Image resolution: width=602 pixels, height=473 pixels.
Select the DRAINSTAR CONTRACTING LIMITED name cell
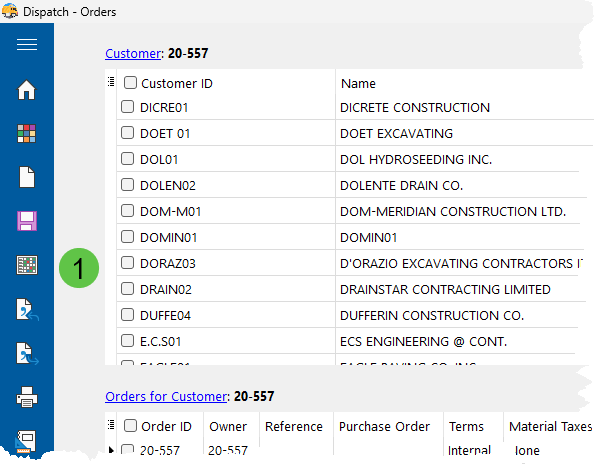[x=445, y=290]
